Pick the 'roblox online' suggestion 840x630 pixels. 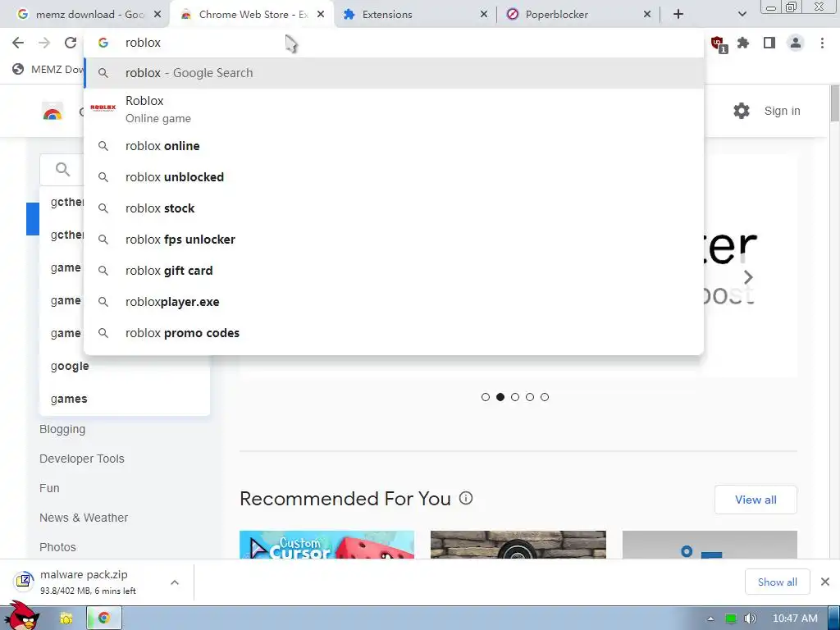point(394,146)
